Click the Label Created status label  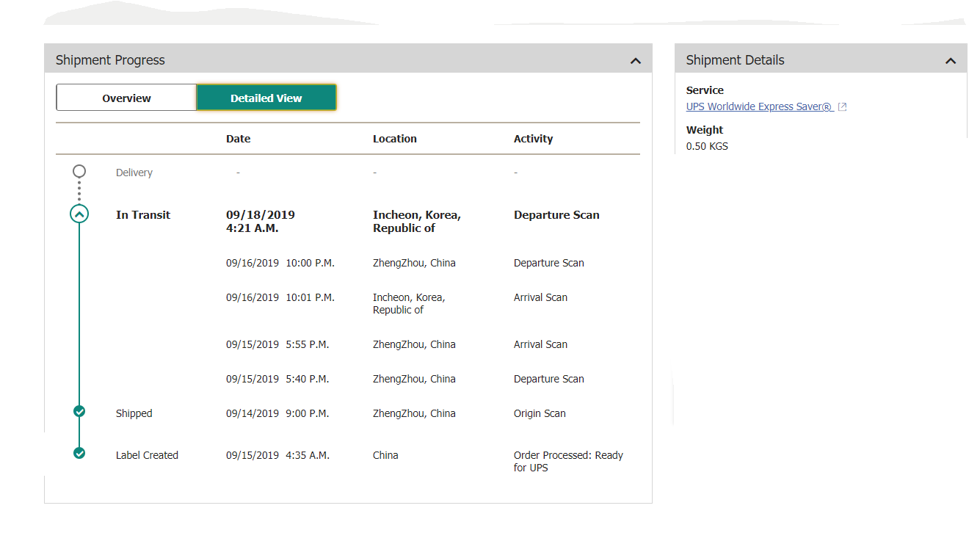pyautogui.click(x=147, y=455)
